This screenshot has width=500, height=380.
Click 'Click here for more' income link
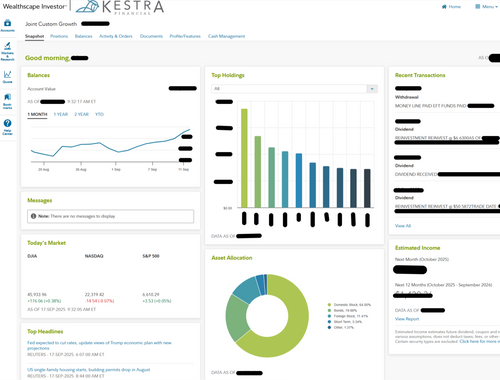pyautogui.click(x=479, y=341)
